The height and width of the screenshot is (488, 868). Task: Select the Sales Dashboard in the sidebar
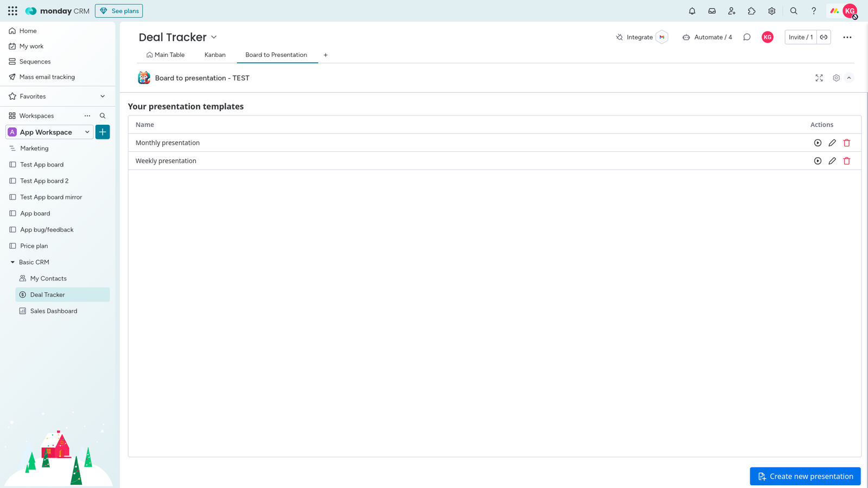pyautogui.click(x=54, y=311)
